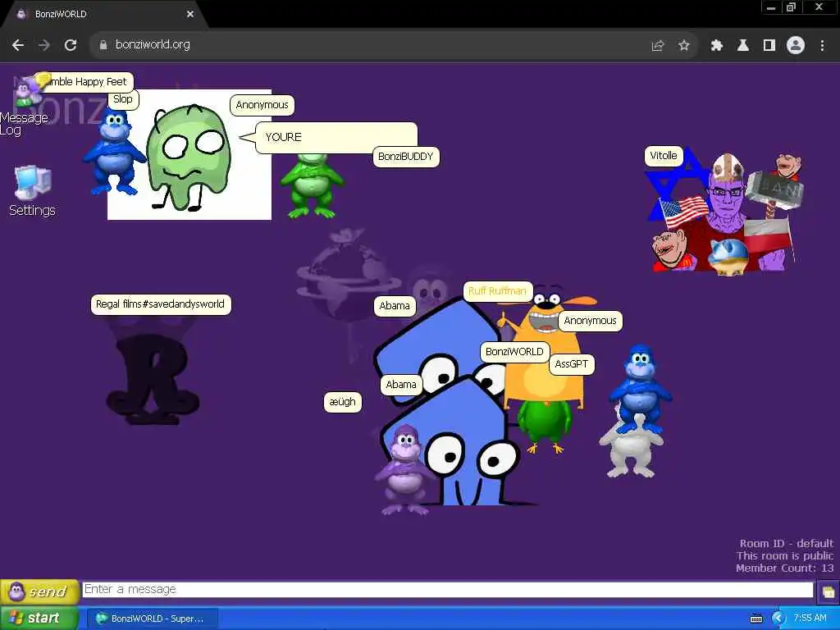Click the Room ID - default text
840x630 pixels.
point(787,543)
